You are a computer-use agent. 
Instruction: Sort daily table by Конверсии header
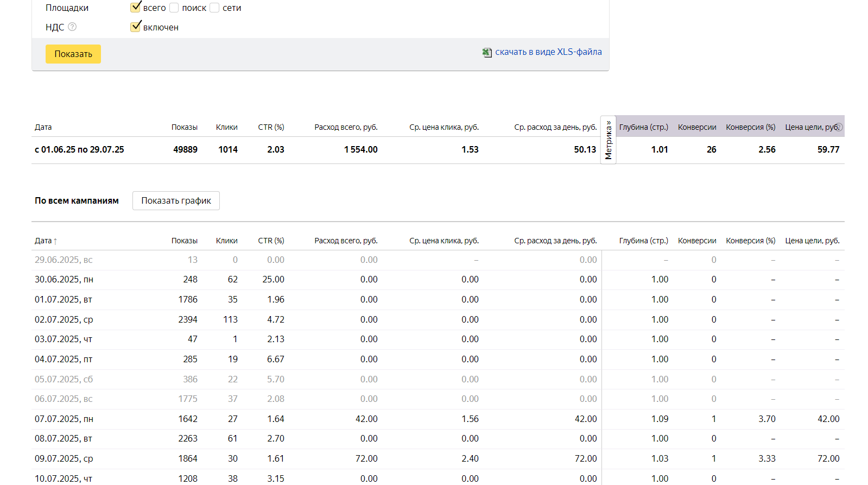(696, 241)
